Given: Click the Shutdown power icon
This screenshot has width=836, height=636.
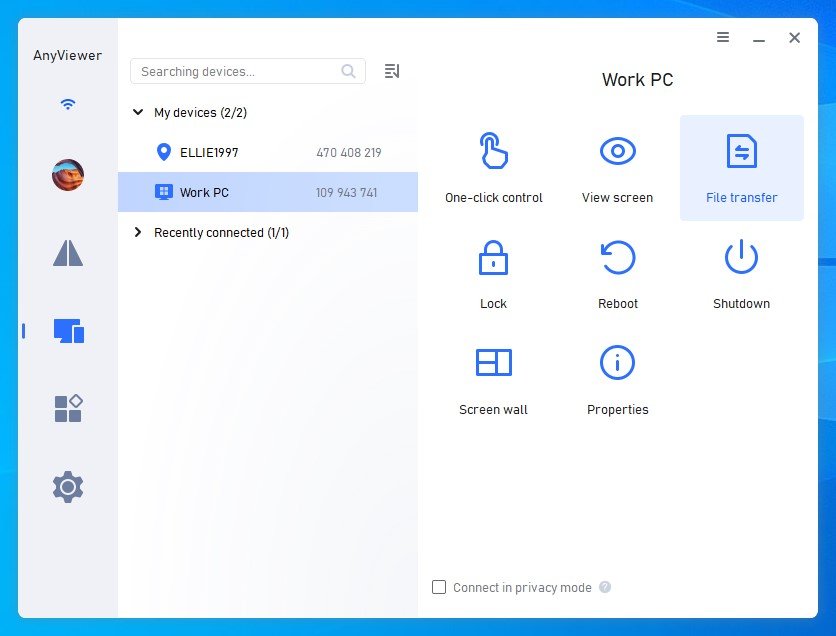Looking at the screenshot, I should (x=741, y=258).
